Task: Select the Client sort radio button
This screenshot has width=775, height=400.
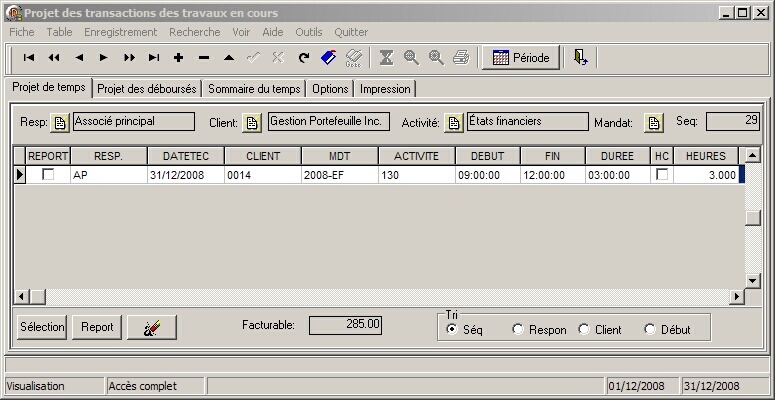Action: [584, 329]
